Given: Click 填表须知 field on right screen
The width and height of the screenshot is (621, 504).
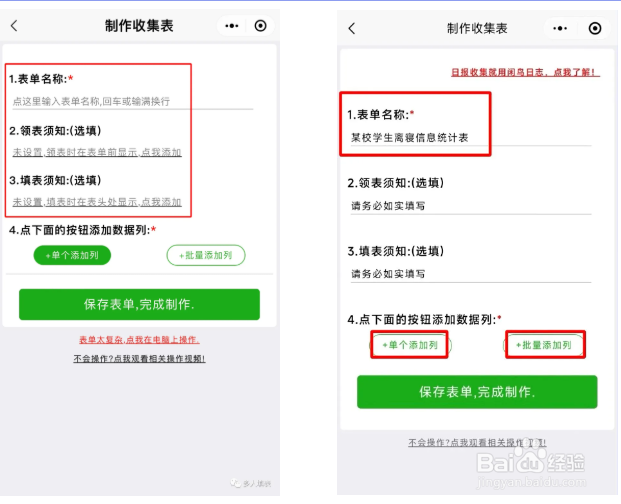Looking at the screenshot, I should click(x=471, y=274).
